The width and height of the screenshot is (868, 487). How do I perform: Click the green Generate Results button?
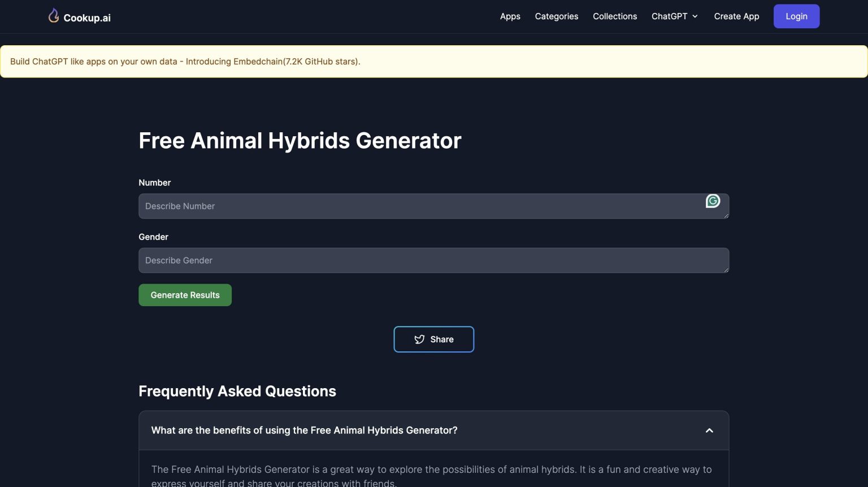(185, 295)
